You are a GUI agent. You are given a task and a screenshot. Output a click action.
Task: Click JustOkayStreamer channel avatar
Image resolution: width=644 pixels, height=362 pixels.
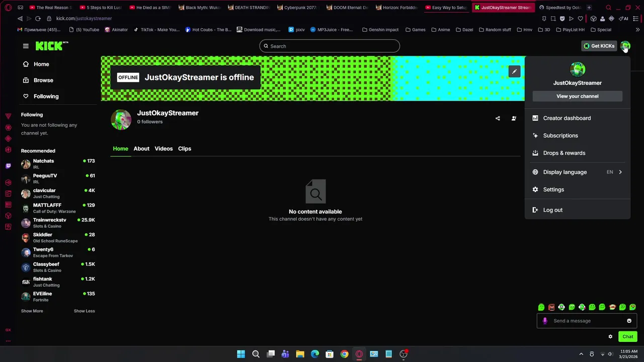click(121, 120)
